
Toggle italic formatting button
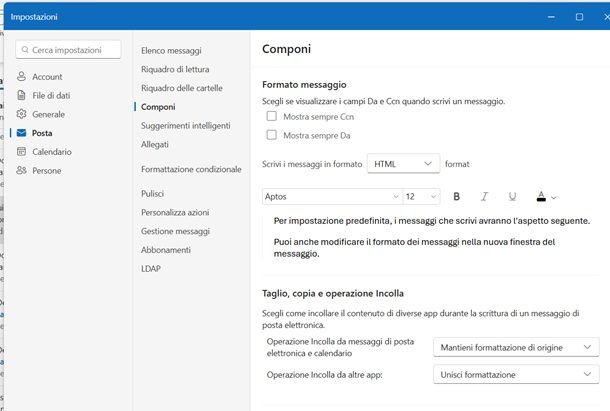484,197
